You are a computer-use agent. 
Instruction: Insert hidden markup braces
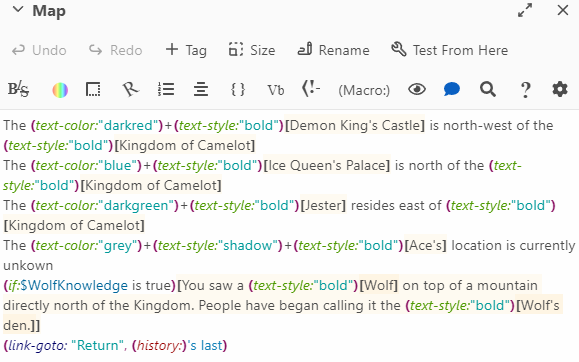pyautogui.click(x=237, y=89)
